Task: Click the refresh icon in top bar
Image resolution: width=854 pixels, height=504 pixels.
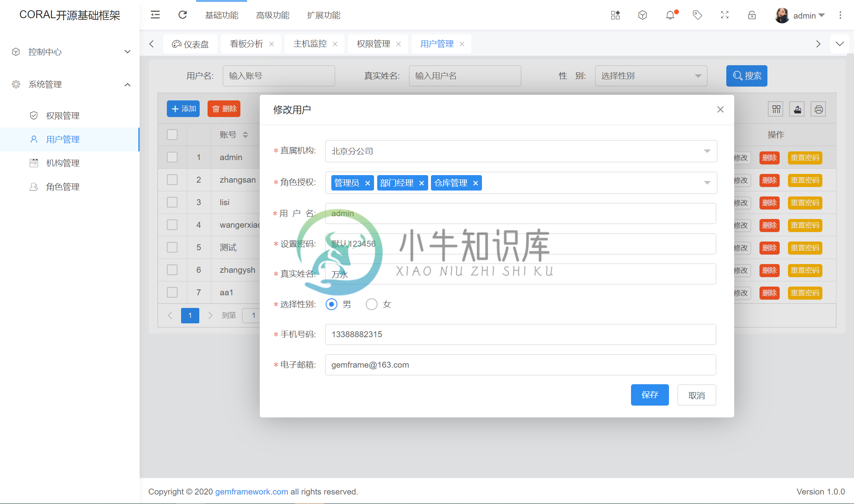Action: tap(182, 15)
